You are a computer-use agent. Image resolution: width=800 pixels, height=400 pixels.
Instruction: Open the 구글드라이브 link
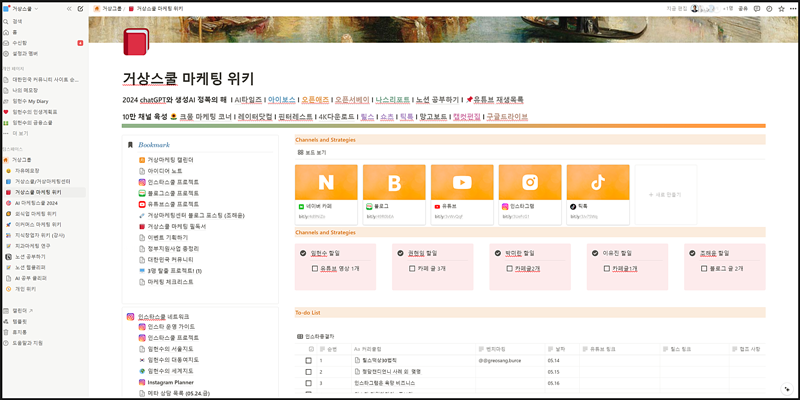coord(506,117)
